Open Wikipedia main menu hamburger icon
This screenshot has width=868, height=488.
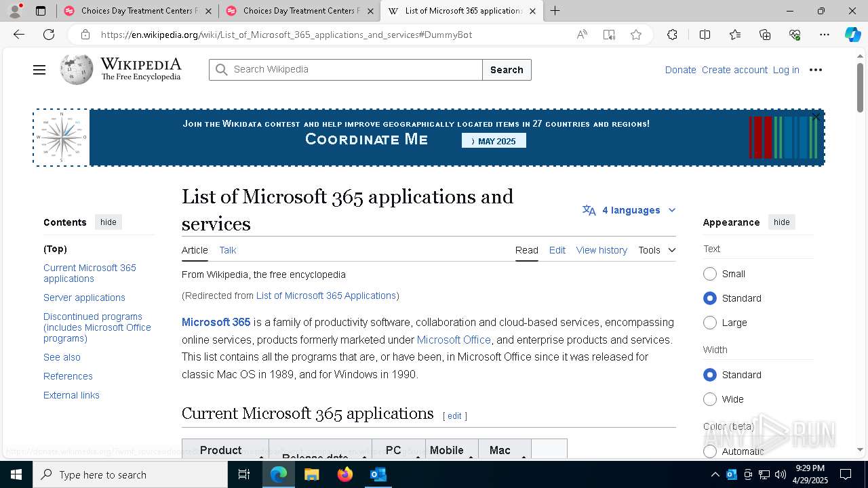39,70
